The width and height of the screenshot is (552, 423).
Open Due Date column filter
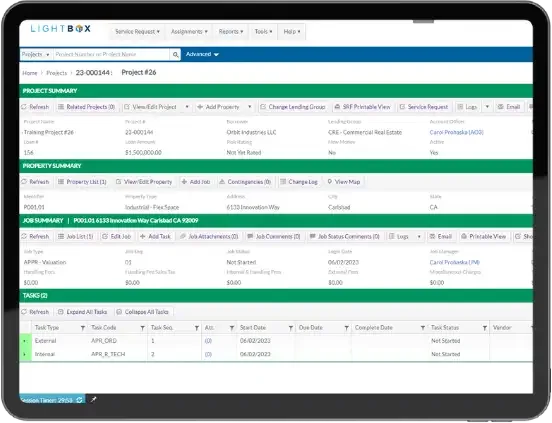[x=346, y=328]
